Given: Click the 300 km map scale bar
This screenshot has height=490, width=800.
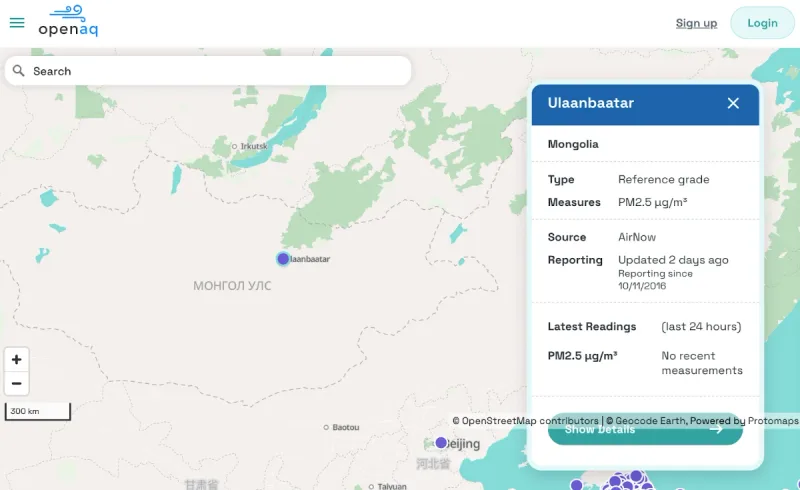Looking at the screenshot, I should point(38,411).
